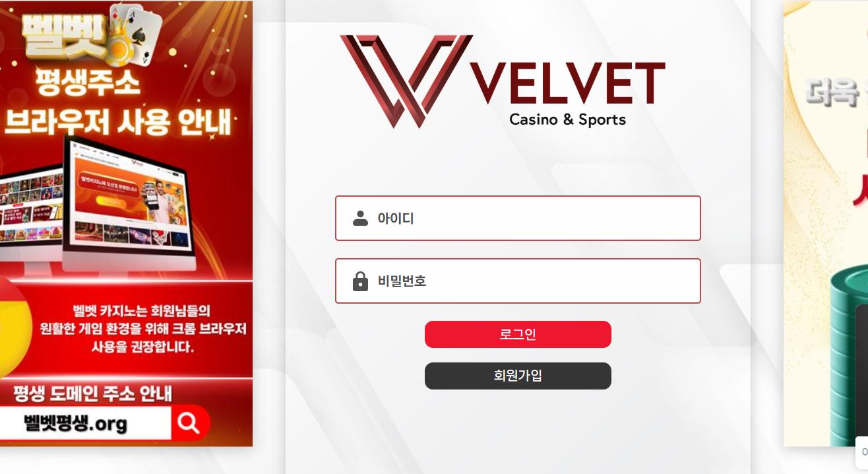Click the yellow circle at the banner's left edge
The height and width of the screenshot is (474, 868).
[x=15, y=327]
